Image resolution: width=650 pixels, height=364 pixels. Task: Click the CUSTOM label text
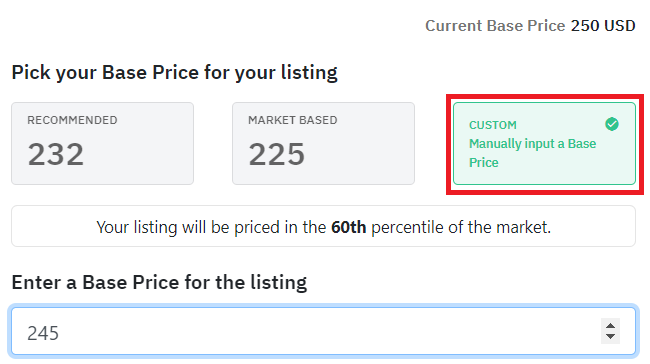493,125
